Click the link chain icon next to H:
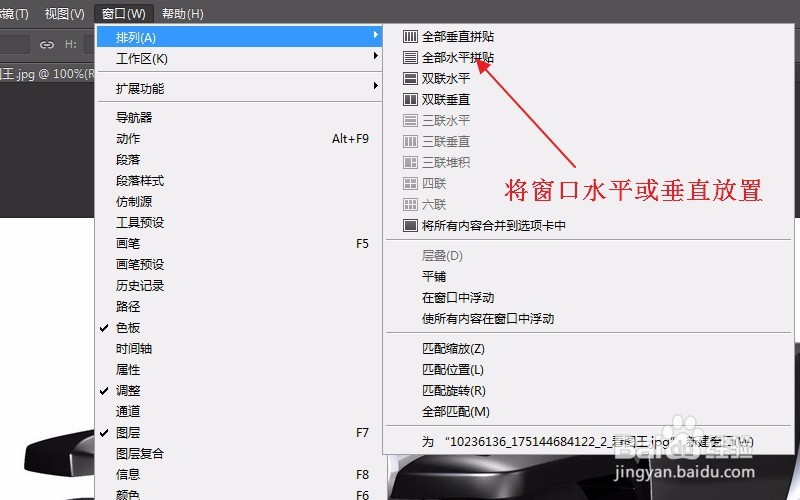Image resolution: width=800 pixels, height=500 pixels. click(x=47, y=45)
